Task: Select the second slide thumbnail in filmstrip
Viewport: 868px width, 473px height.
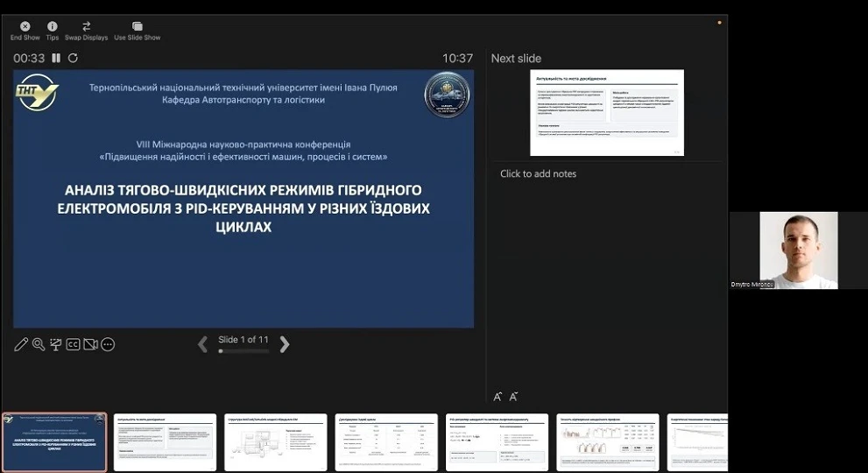Action: pos(165,442)
